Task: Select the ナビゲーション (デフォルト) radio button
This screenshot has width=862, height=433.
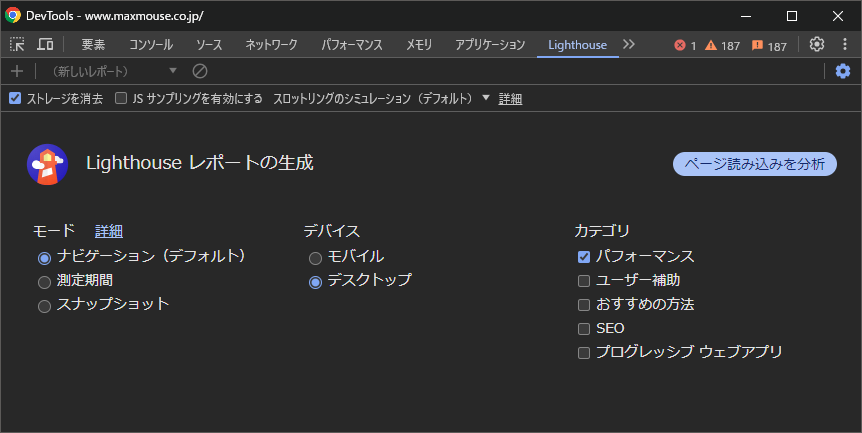Action: [x=45, y=258]
